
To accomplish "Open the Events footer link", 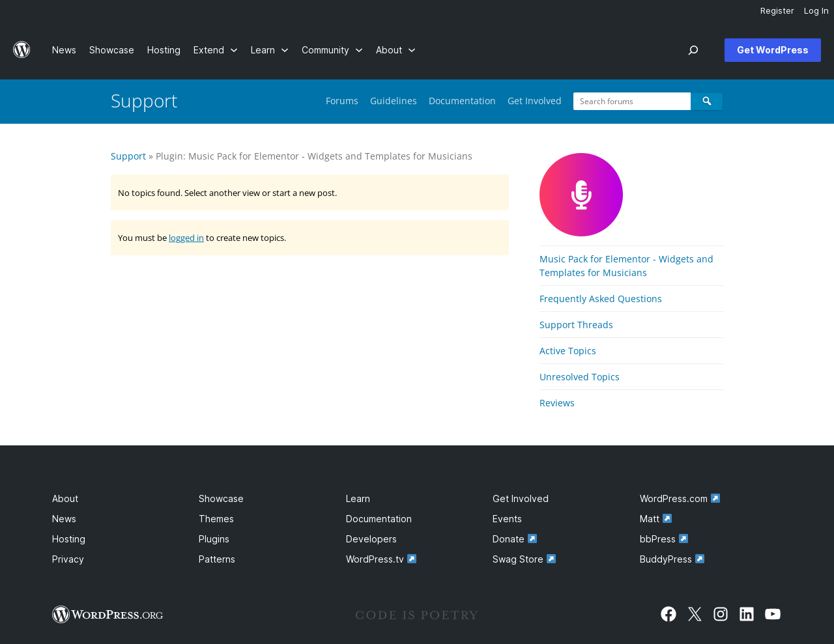I will 507,519.
